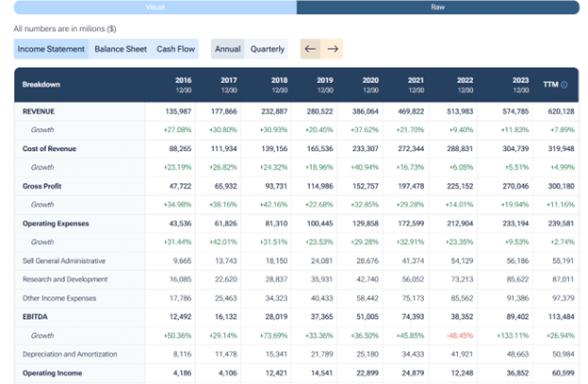Switch to the Visual view
This screenshot has height=384, width=588.
155,8
